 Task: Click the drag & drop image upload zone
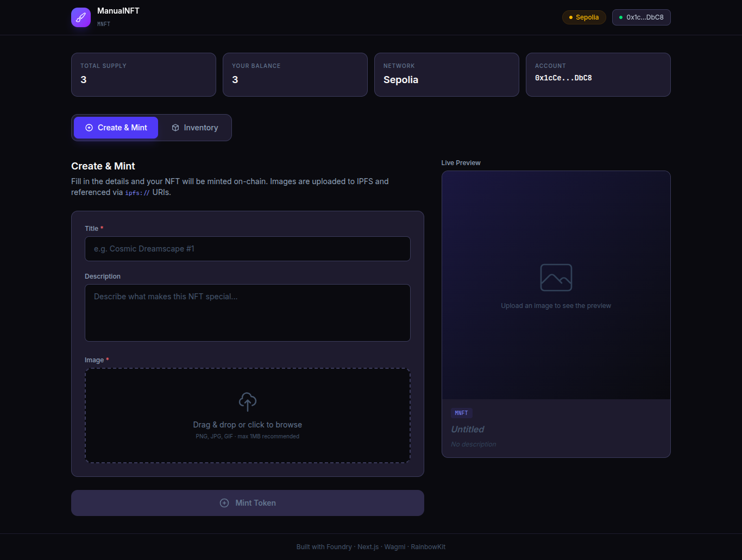tap(248, 416)
